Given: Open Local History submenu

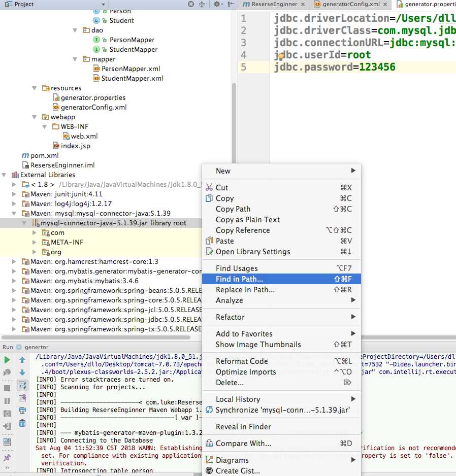Looking at the screenshot, I should coord(281,399).
